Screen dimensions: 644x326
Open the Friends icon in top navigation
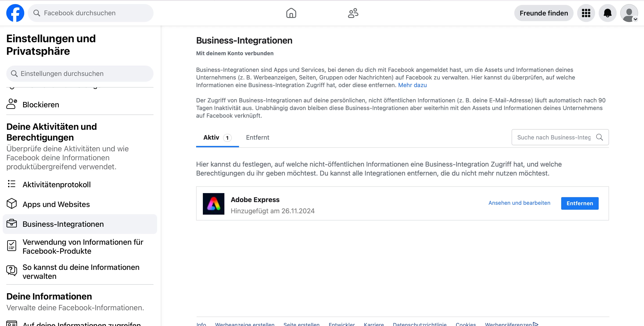[x=353, y=13]
